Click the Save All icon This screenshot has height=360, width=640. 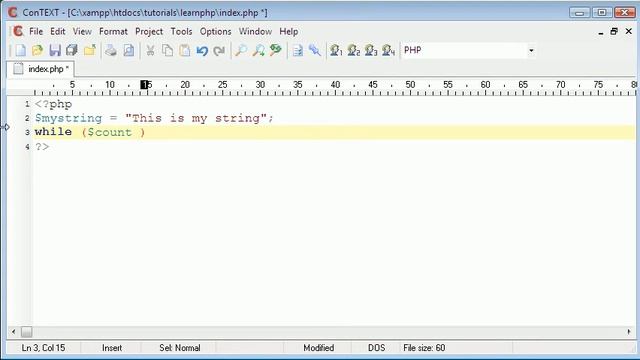(x=72, y=50)
